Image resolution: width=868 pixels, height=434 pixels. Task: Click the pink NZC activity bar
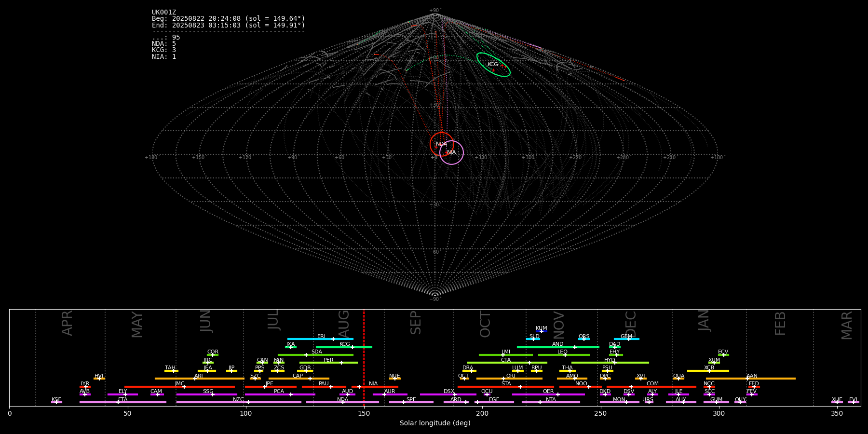click(x=239, y=402)
